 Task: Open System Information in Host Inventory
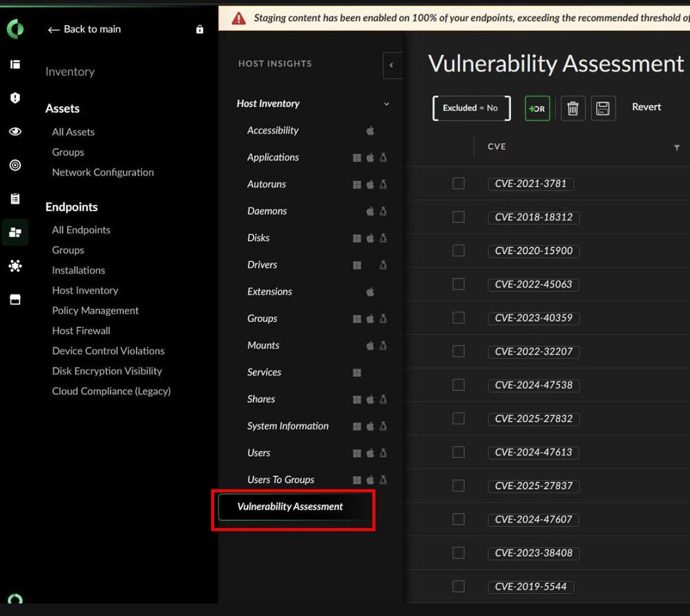point(288,426)
